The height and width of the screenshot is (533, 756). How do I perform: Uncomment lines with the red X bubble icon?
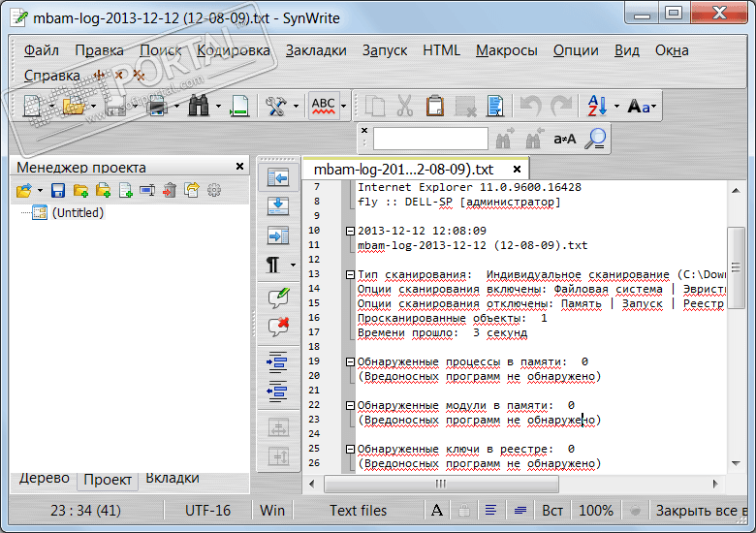pos(278,327)
